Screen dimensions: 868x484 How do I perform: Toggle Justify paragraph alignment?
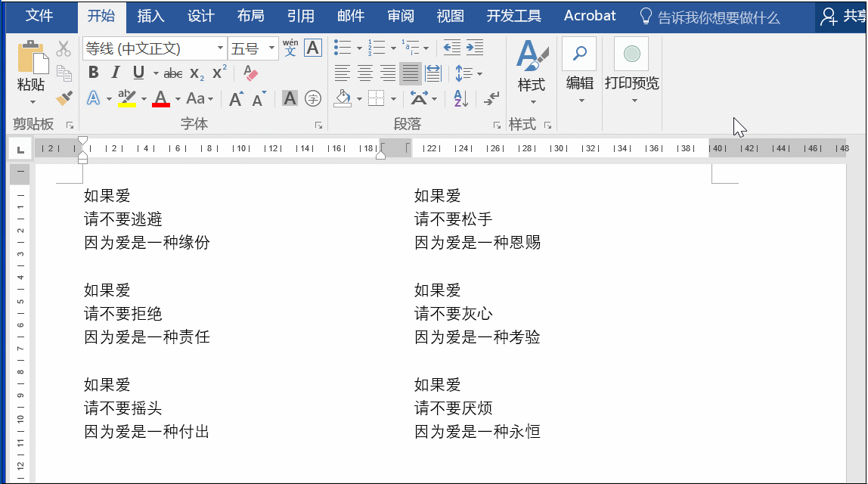[411, 73]
